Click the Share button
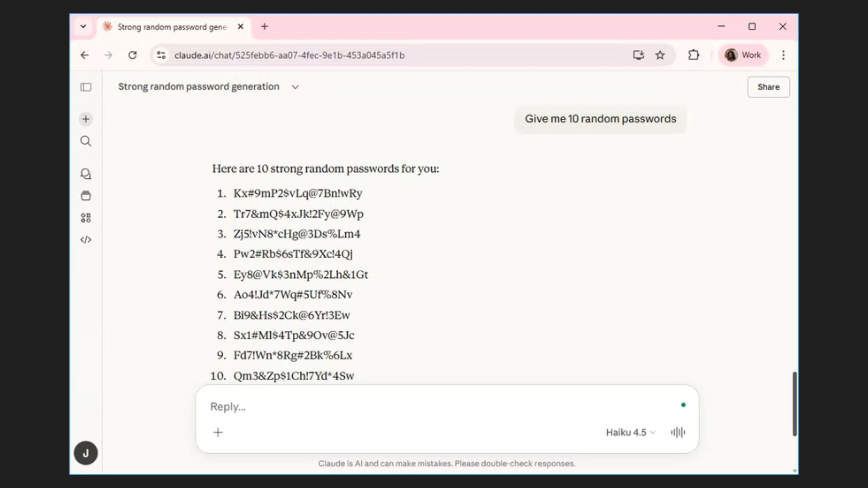868x488 pixels. point(768,87)
